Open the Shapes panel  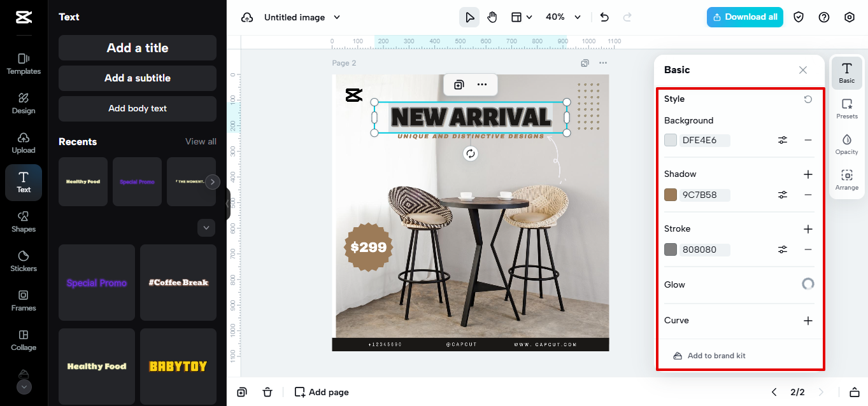pos(23,221)
